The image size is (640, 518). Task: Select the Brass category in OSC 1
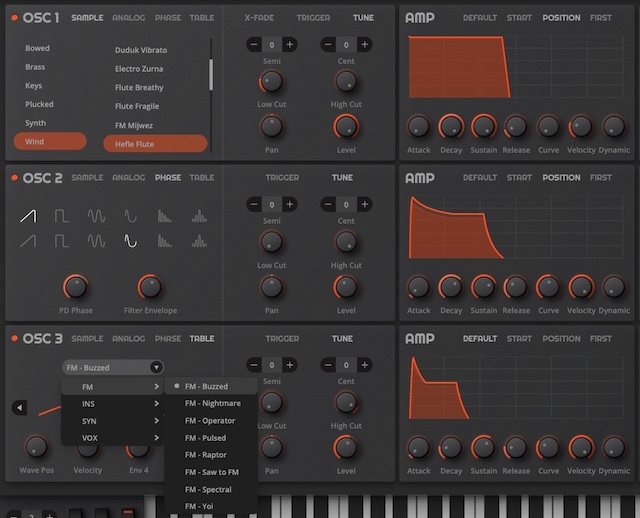click(37, 67)
